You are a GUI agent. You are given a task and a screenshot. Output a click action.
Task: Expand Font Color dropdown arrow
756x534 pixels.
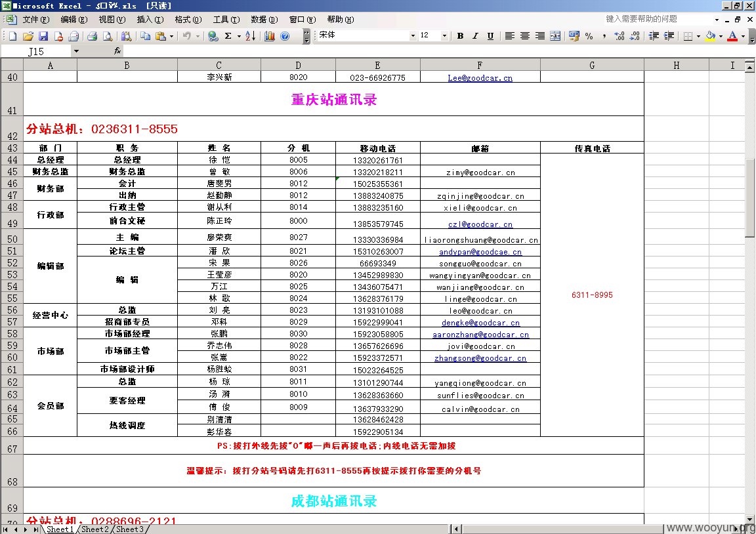pyautogui.click(x=743, y=35)
